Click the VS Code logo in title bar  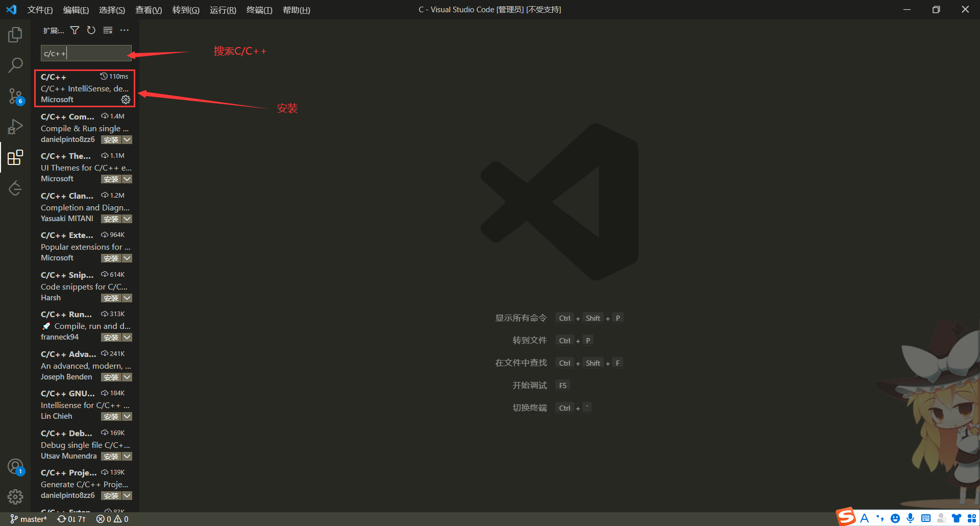[x=11, y=10]
